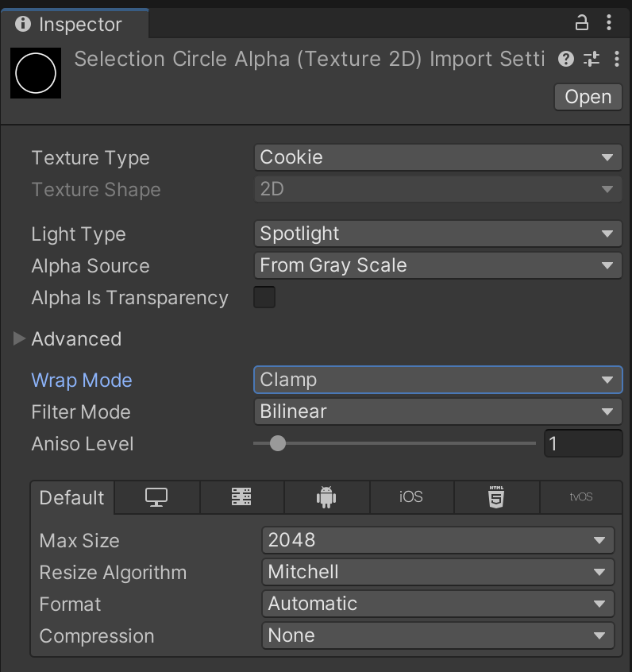Viewport: 632px width, 672px height.
Task: Switch to the Standalone monitor platform tab
Action: click(x=156, y=497)
